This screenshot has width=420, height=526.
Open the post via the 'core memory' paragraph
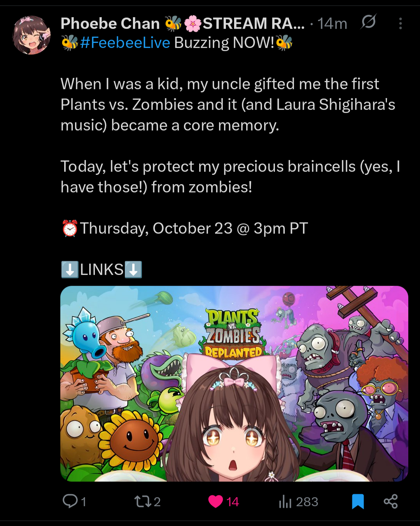228,105
